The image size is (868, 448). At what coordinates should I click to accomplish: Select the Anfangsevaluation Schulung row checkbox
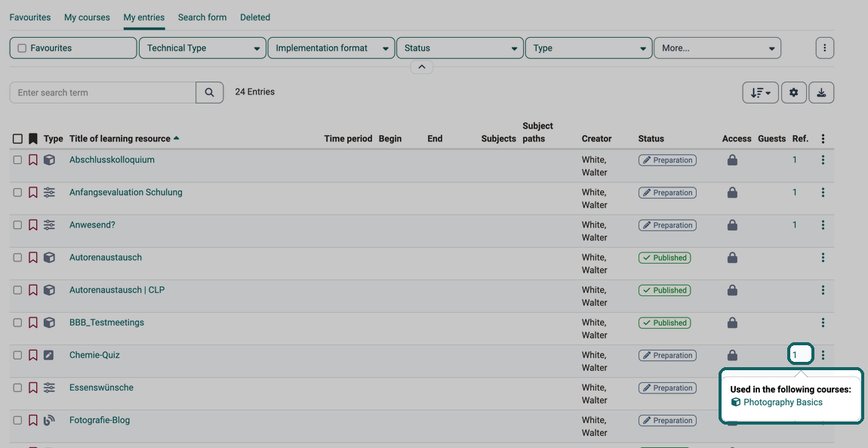17,193
